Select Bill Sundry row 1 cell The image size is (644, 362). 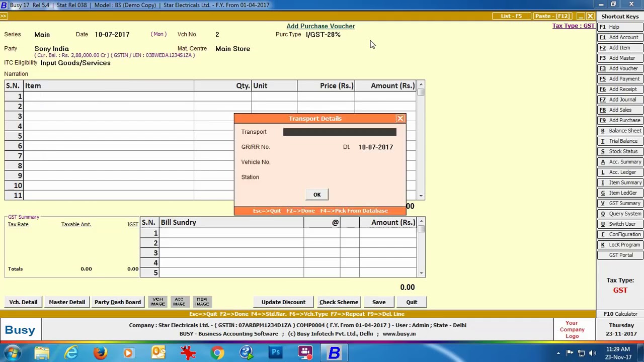(x=231, y=233)
